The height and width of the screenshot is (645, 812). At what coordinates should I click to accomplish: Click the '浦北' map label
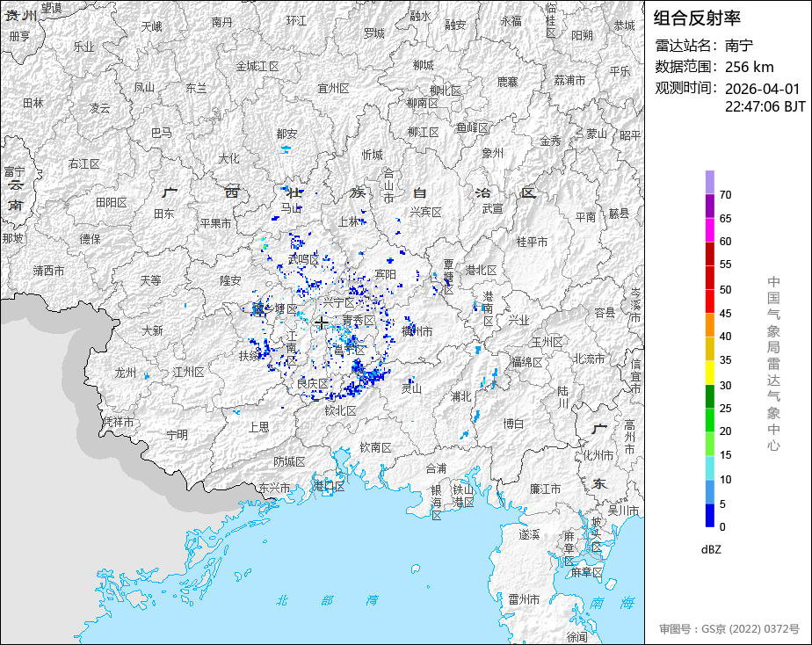coord(460,396)
